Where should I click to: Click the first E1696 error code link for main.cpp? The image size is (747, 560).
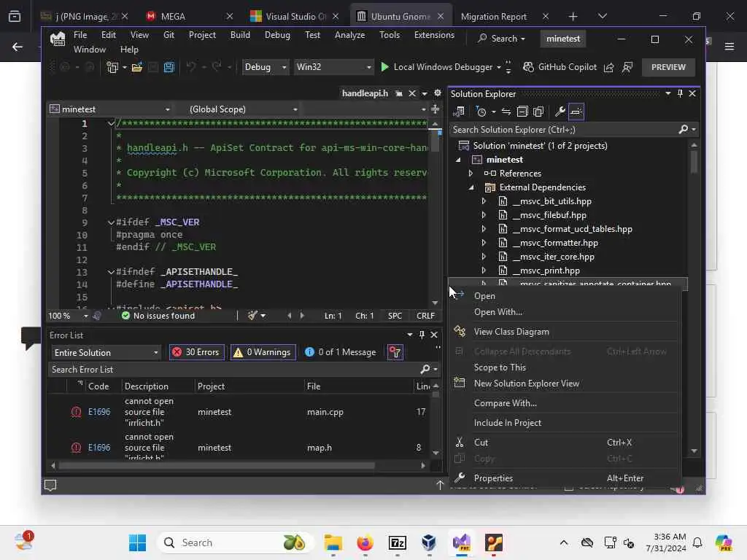99,412
